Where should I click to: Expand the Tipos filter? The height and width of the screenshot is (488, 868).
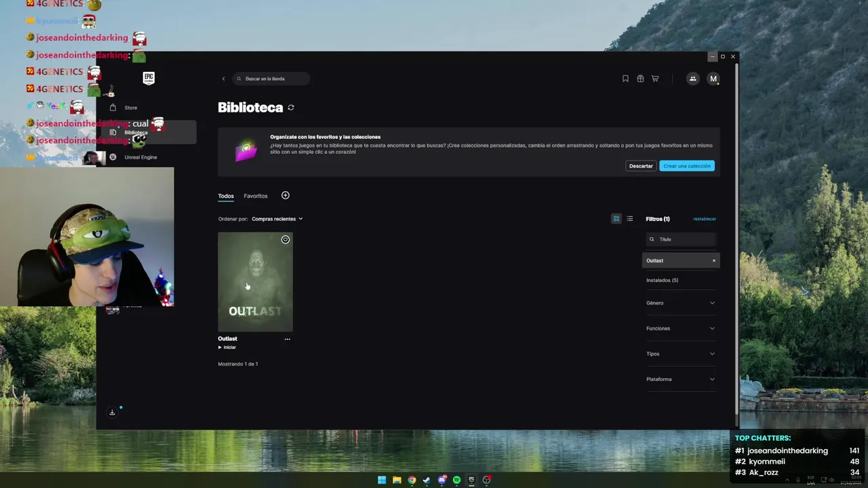point(680,354)
